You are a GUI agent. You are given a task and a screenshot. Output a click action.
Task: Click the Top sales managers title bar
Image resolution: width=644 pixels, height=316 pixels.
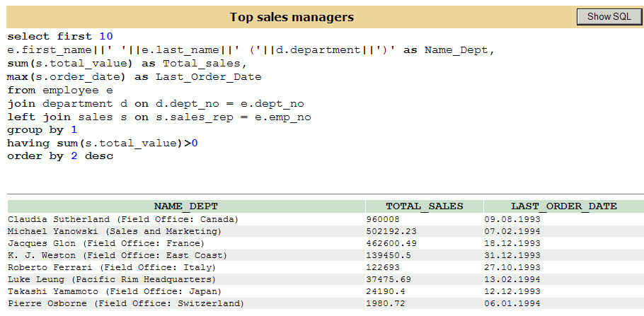tap(292, 17)
